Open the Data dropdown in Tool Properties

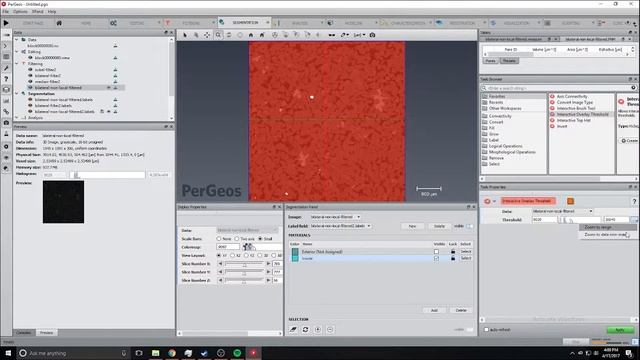pyautogui.click(x=563, y=211)
